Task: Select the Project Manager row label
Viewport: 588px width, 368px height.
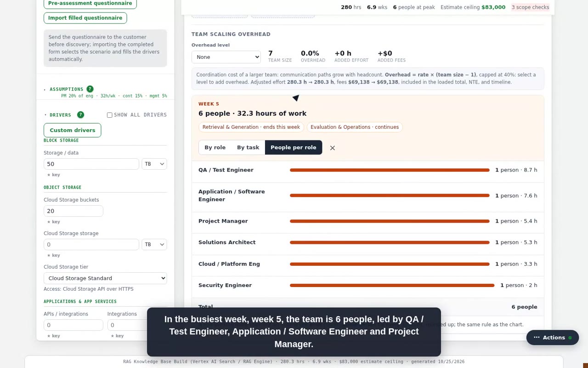Action: point(223,221)
